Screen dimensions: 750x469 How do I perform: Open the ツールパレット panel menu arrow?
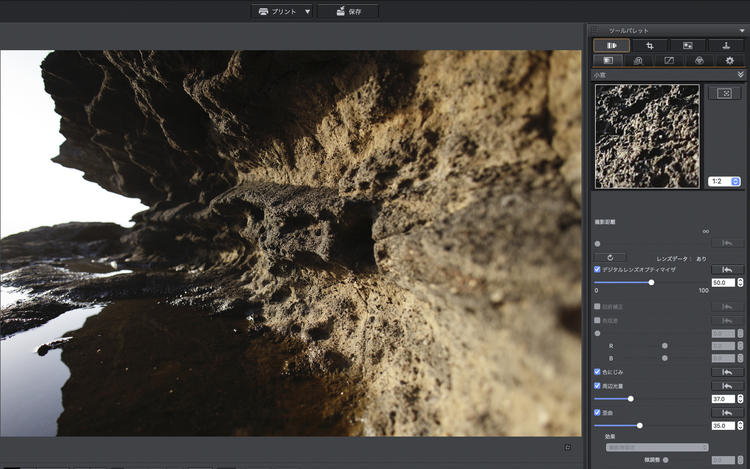tap(741, 31)
